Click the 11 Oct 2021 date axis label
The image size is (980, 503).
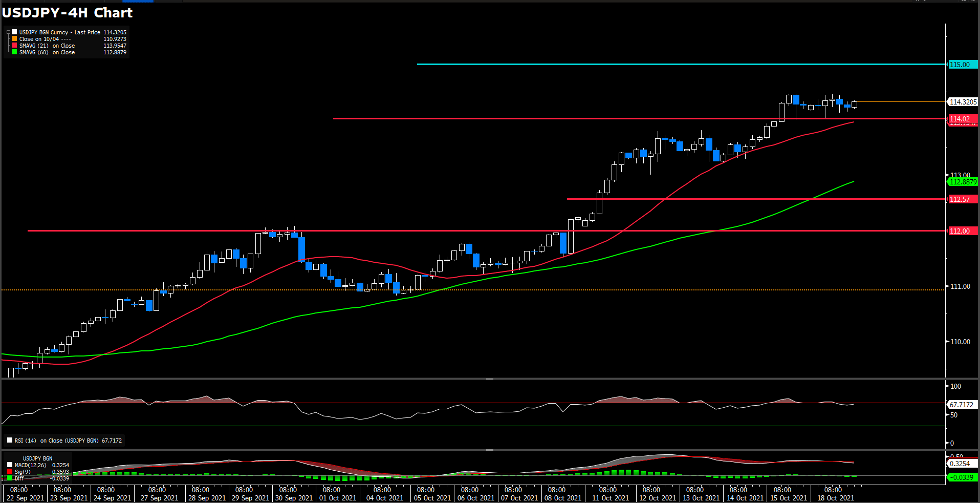point(611,498)
